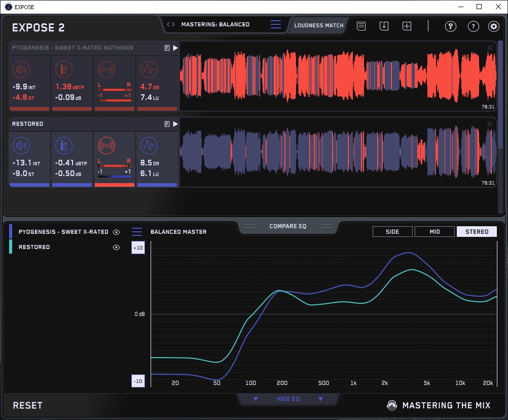Toggle Pyogenesis EQ curve visibility

116,232
